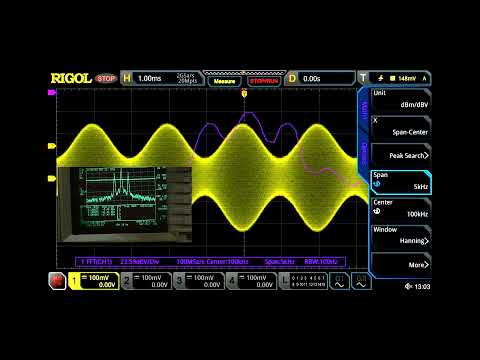Select the lower vertical tab on menu
This screenshot has width=480, height=360.
(364, 154)
